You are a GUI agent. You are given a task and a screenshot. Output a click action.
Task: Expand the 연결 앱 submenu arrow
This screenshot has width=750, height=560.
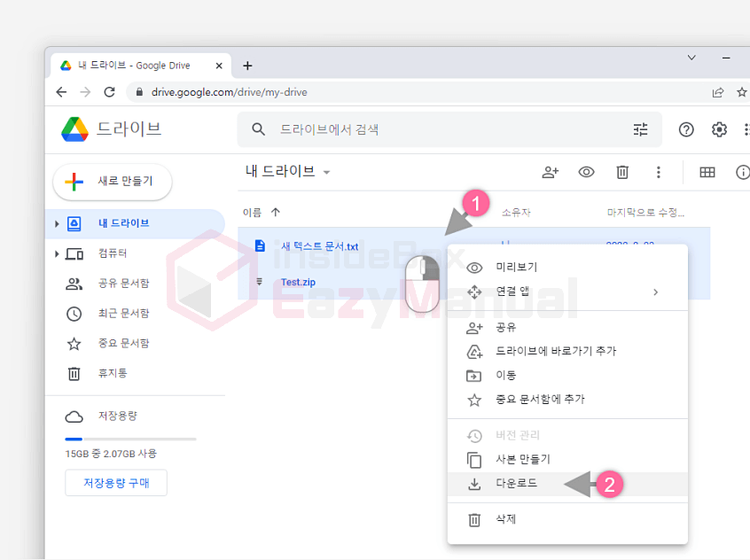pos(656,292)
